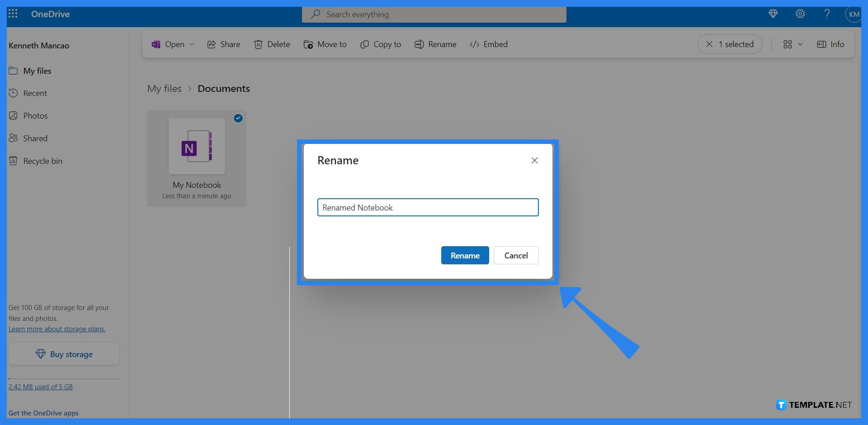Check storage usage via 2.42 MB indicator
This screenshot has height=425, width=868.
pyautogui.click(x=41, y=387)
